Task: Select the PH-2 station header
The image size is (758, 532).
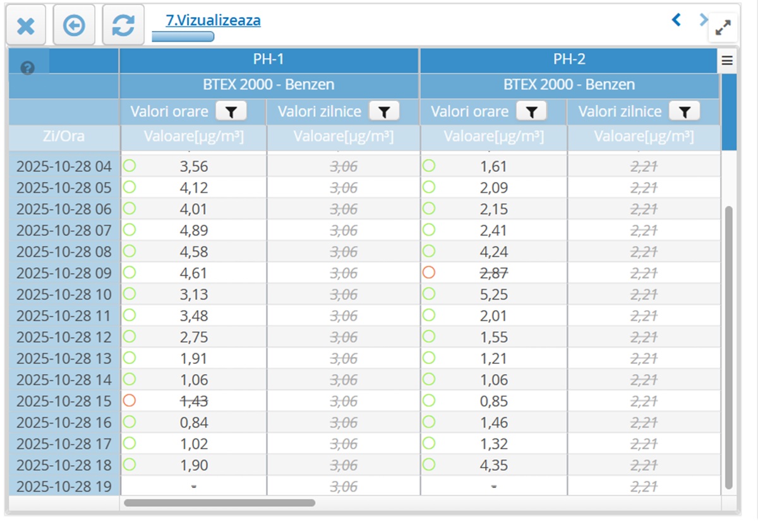Action: (569, 59)
